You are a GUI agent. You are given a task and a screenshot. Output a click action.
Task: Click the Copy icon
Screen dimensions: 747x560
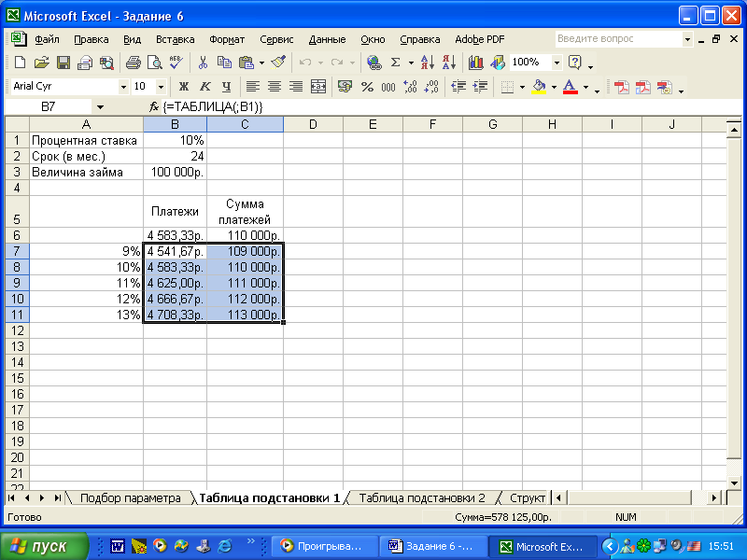coord(224,63)
